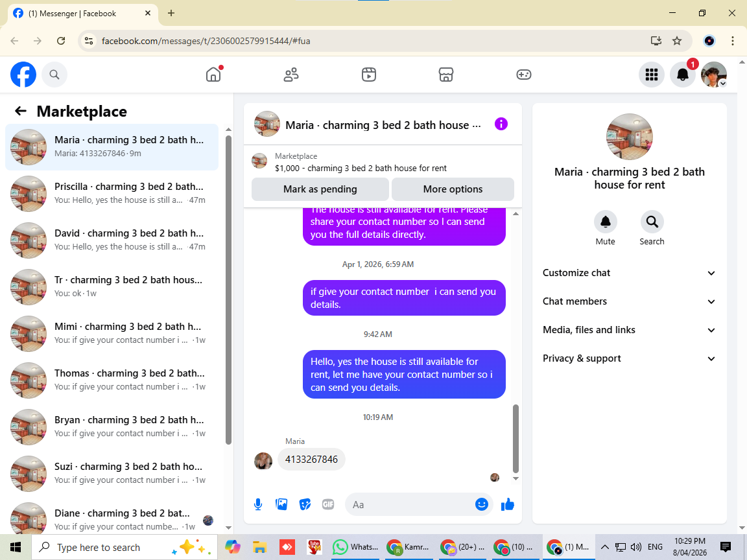This screenshot has height=560, width=747.
Task: Bookmark this page with the star icon
Action: tap(676, 41)
